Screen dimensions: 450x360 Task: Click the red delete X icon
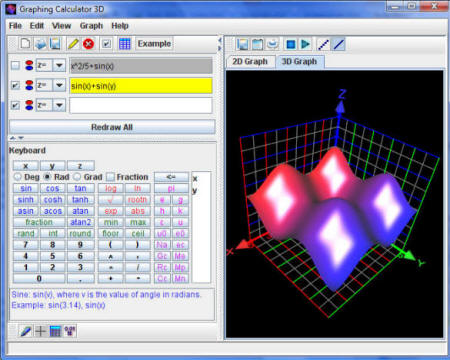click(88, 44)
